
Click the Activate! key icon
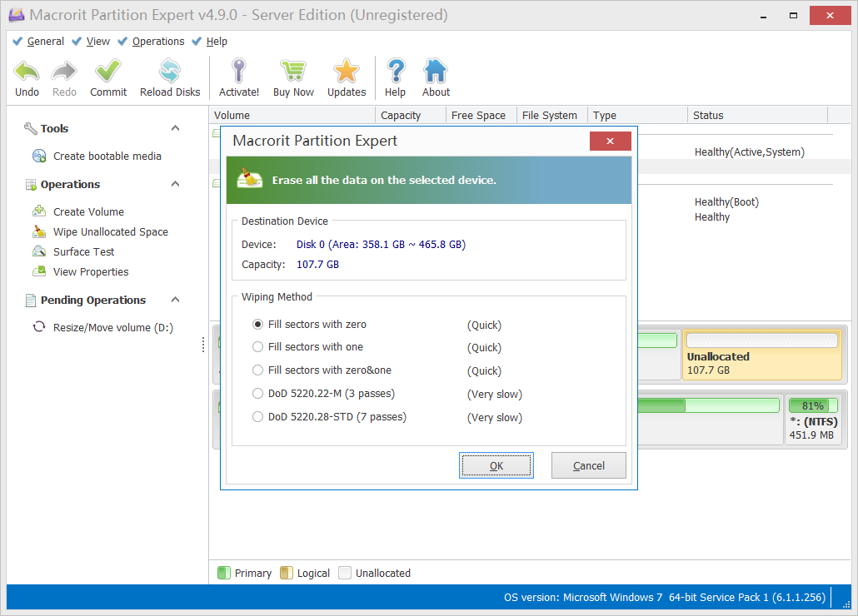coord(238,71)
